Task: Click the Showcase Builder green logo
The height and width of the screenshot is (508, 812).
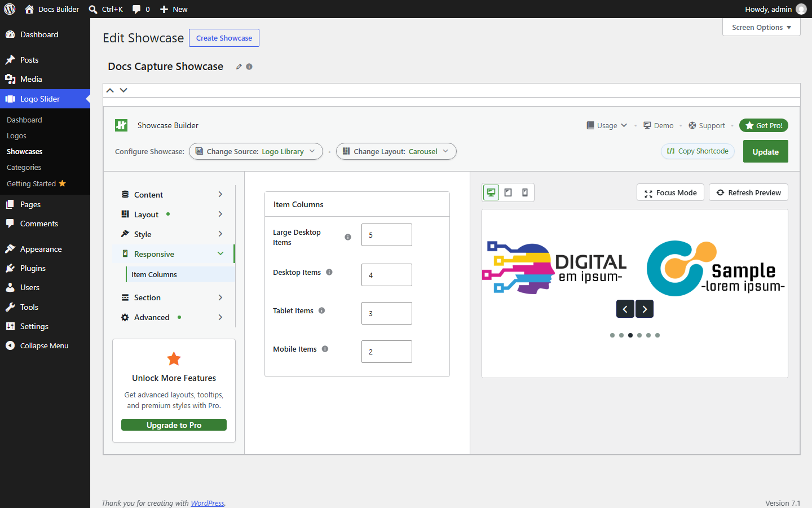Action: [121, 125]
